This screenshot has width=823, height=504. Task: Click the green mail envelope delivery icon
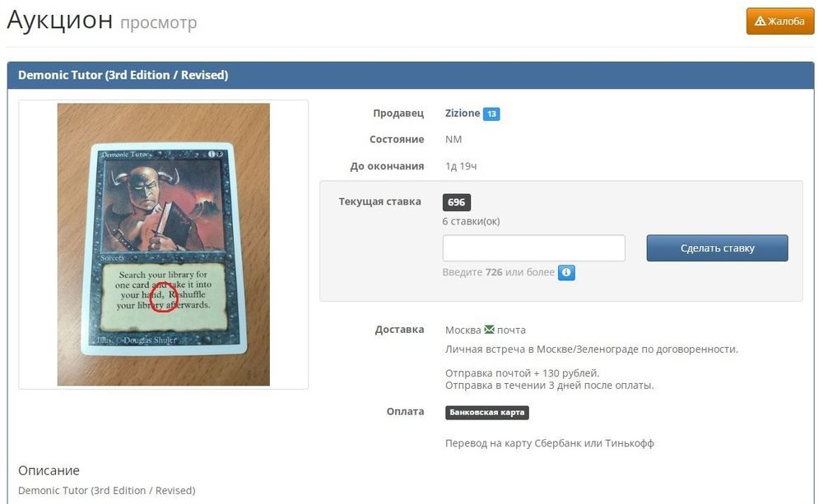point(489,330)
